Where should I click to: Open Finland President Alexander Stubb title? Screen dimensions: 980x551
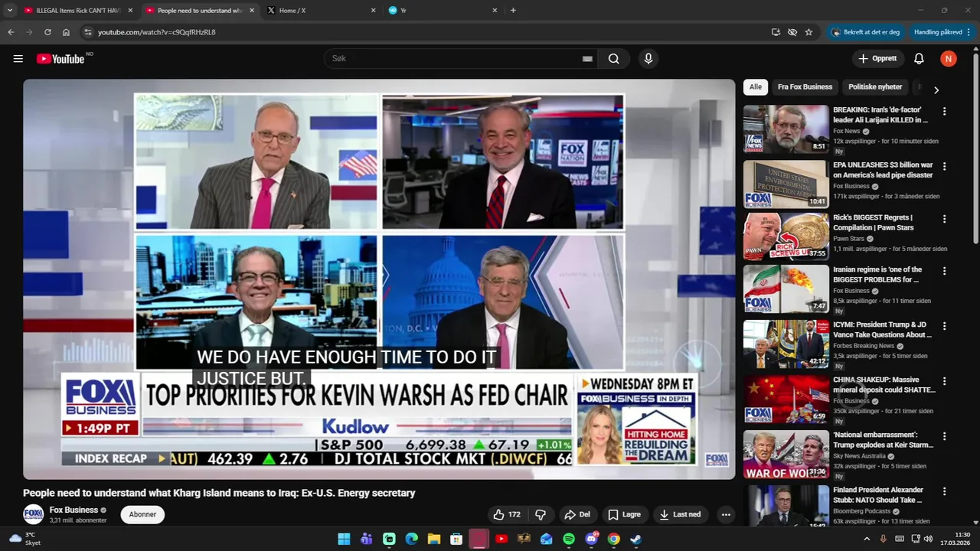(878, 495)
